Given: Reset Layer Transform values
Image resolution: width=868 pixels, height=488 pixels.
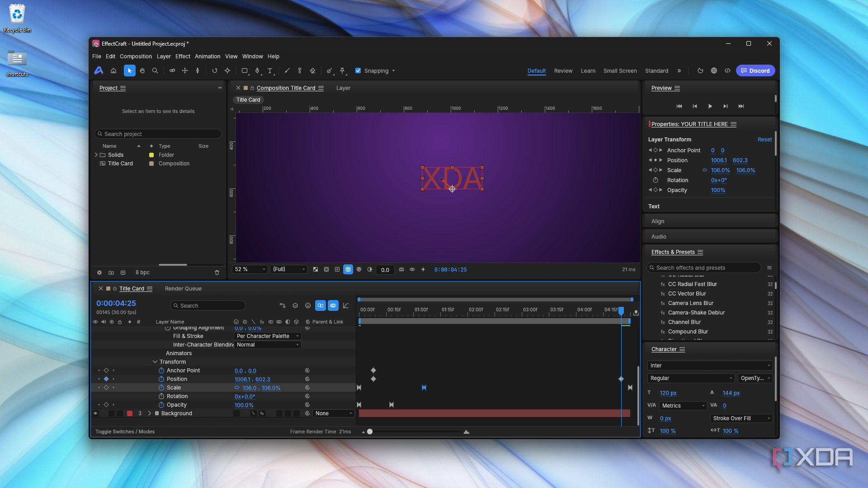Looking at the screenshot, I should [x=764, y=140].
